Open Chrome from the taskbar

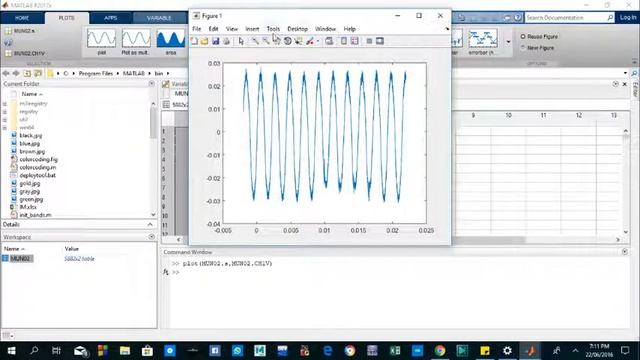pyautogui.click(x=440, y=351)
